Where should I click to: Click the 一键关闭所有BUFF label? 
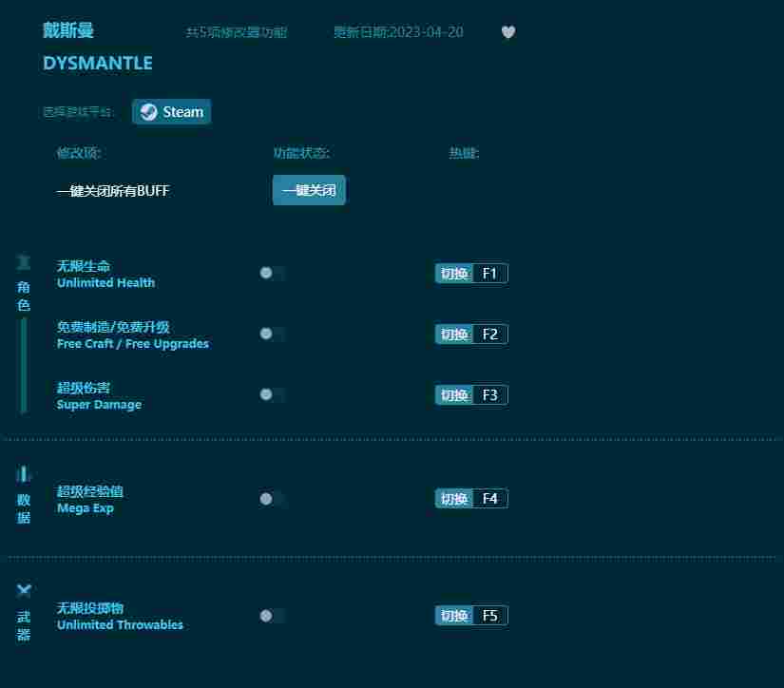[x=113, y=191]
